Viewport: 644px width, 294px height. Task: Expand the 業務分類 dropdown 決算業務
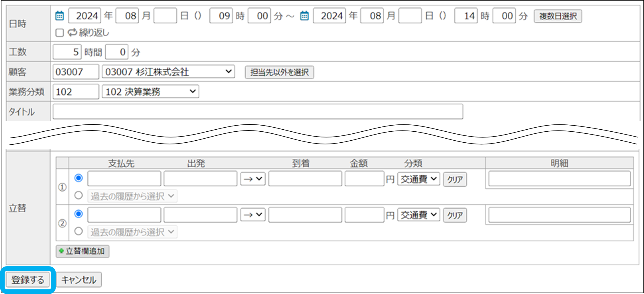pyautogui.click(x=150, y=92)
